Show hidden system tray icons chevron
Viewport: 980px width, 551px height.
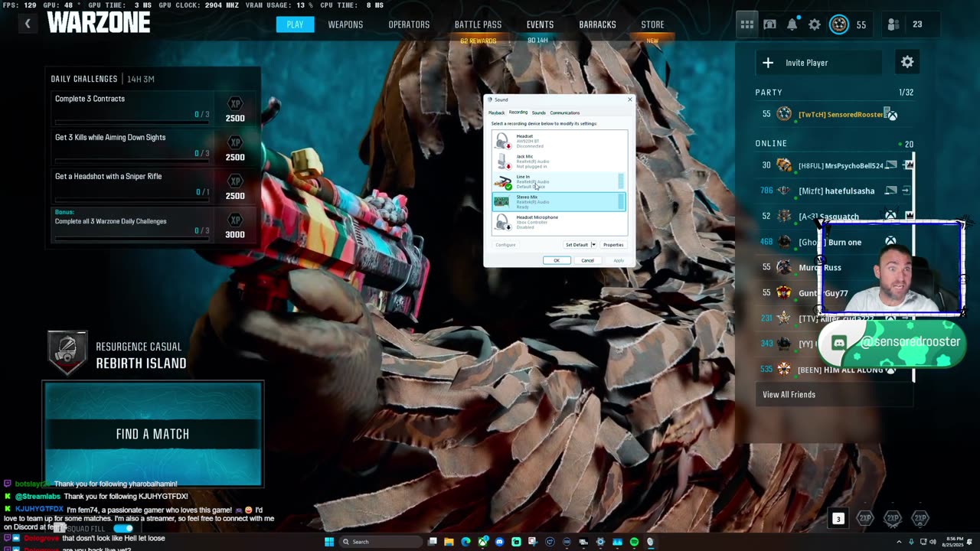point(899,542)
